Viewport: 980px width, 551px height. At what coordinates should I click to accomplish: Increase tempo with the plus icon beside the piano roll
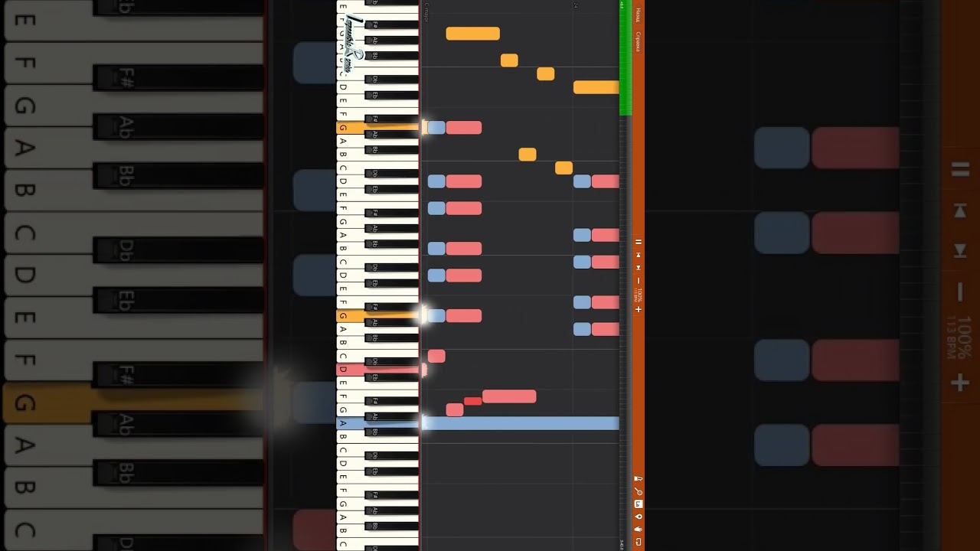click(x=639, y=310)
